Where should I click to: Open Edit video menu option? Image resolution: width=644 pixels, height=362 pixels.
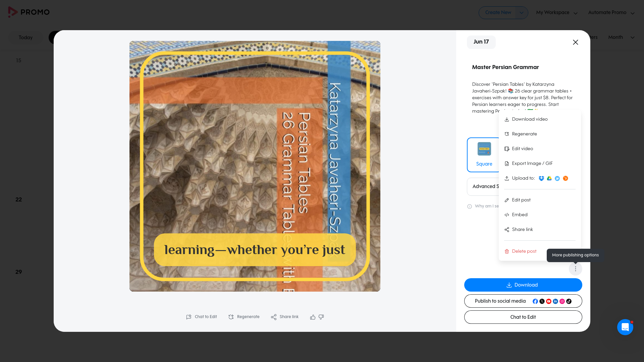tap(519, 149)
